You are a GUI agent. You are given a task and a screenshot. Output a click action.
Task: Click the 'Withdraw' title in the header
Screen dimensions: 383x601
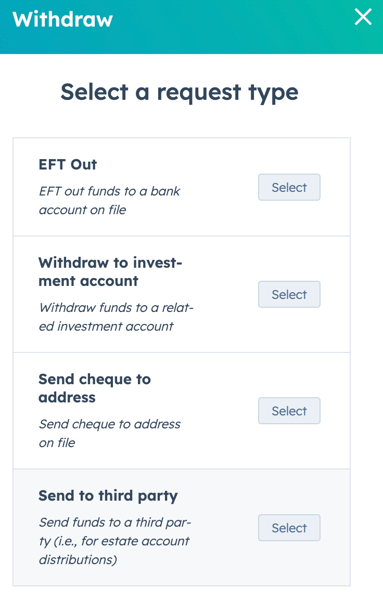coord(62,19)
